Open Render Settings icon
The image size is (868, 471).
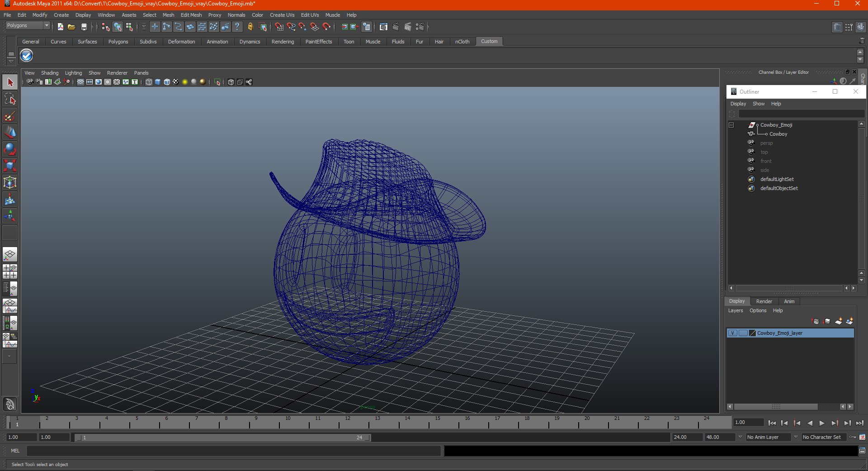420,27
